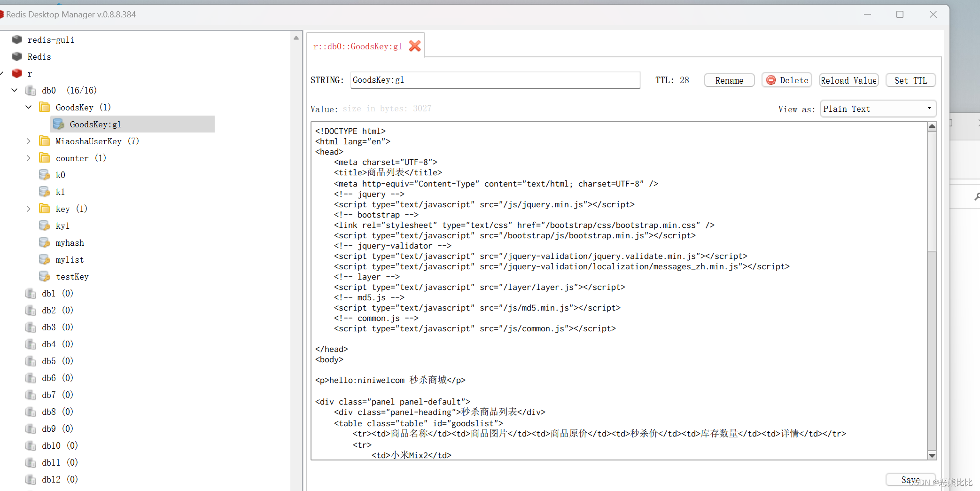Viewport: 980px width, 491px height.
Task: Click the GoodsKey folder icon
Action: tap(45, 107)
